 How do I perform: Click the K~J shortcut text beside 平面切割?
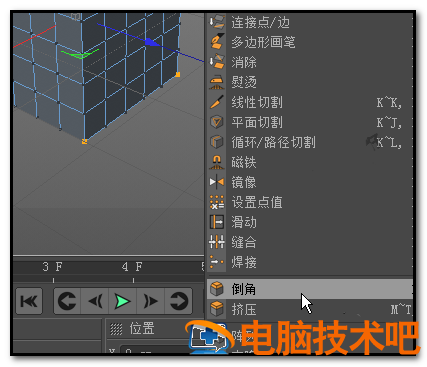coord(389,123)
